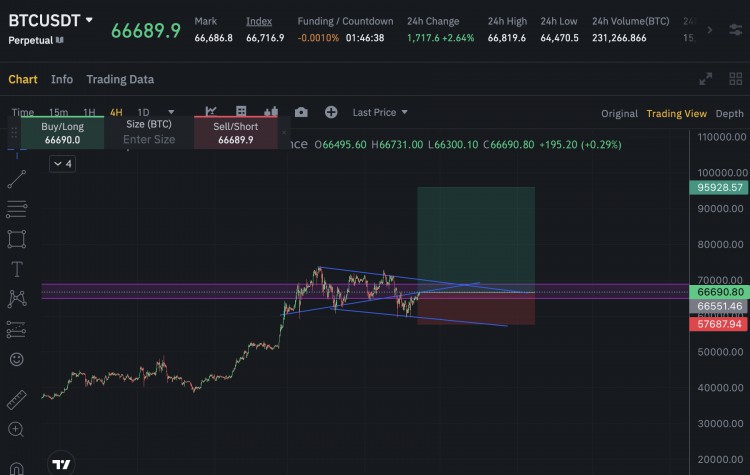Screen dimensions: 750x475
Task: Close the quick order panel
Action: [284, 133]
